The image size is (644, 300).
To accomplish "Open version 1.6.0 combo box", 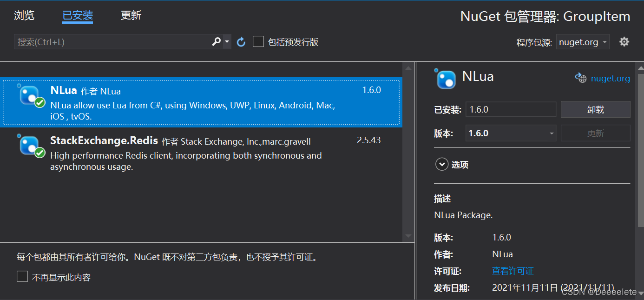I will [x=511, y=133].
